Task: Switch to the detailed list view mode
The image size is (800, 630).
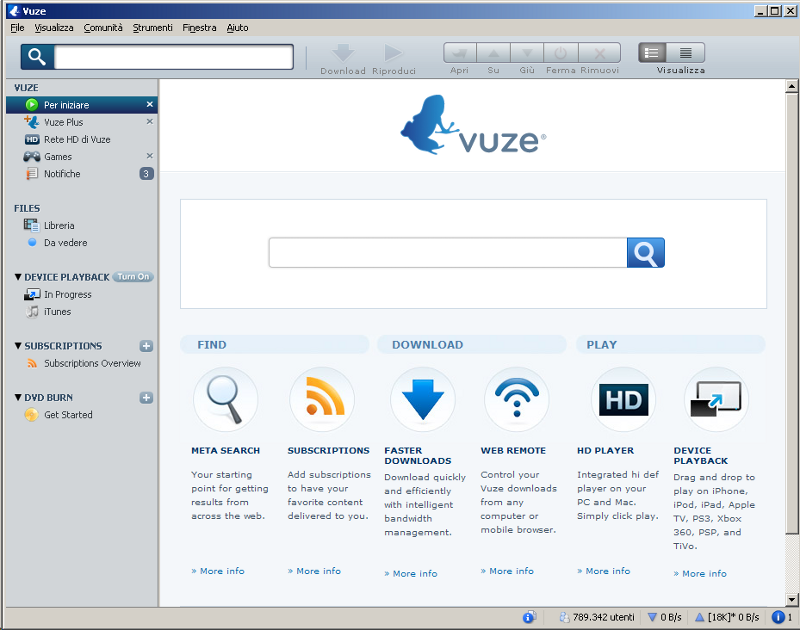Action: [x=687, y=53]
